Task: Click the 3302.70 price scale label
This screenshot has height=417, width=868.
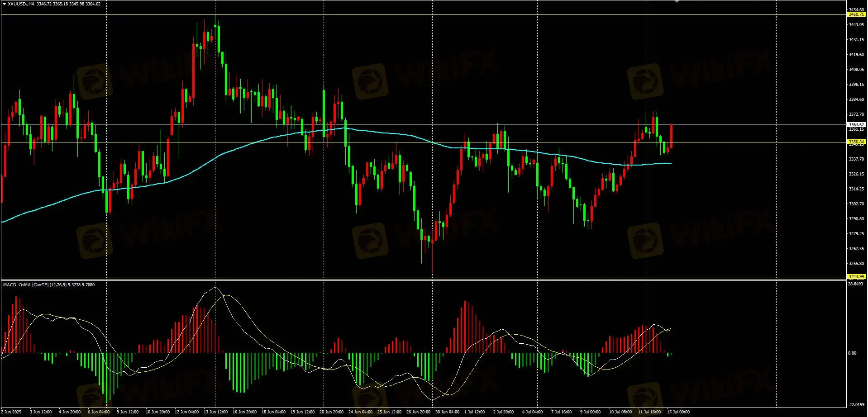Action: (x=856, y=204)
